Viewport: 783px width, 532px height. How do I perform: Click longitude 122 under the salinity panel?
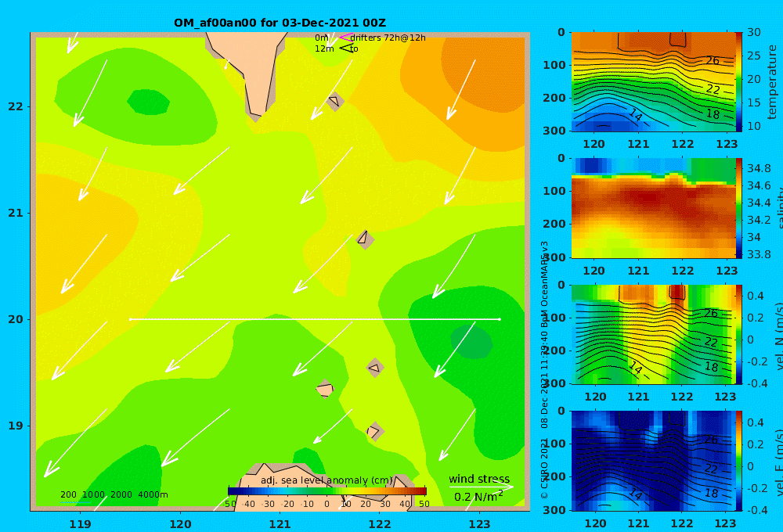pos(683,271)
